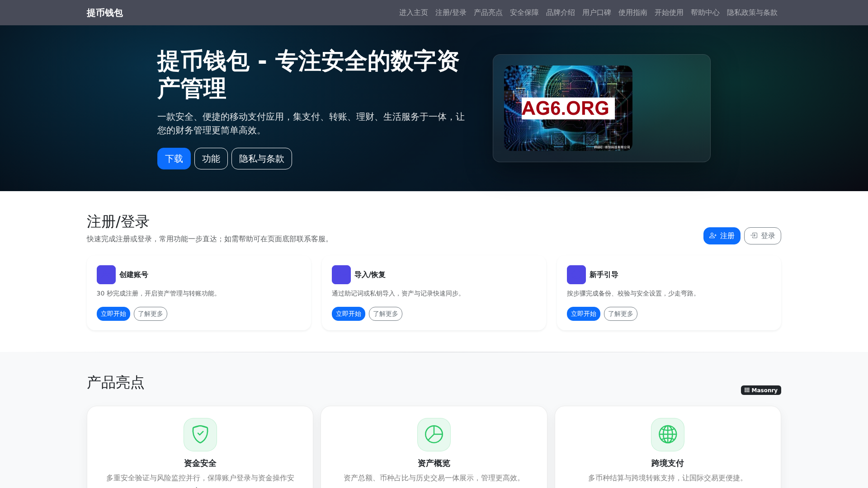Click the blue 下载 button

174,159
